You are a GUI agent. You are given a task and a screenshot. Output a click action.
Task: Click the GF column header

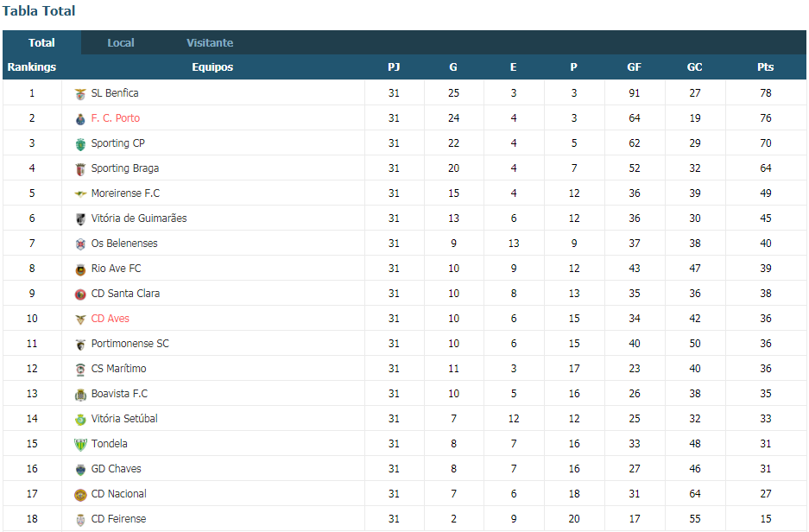[x=634, y=67]
